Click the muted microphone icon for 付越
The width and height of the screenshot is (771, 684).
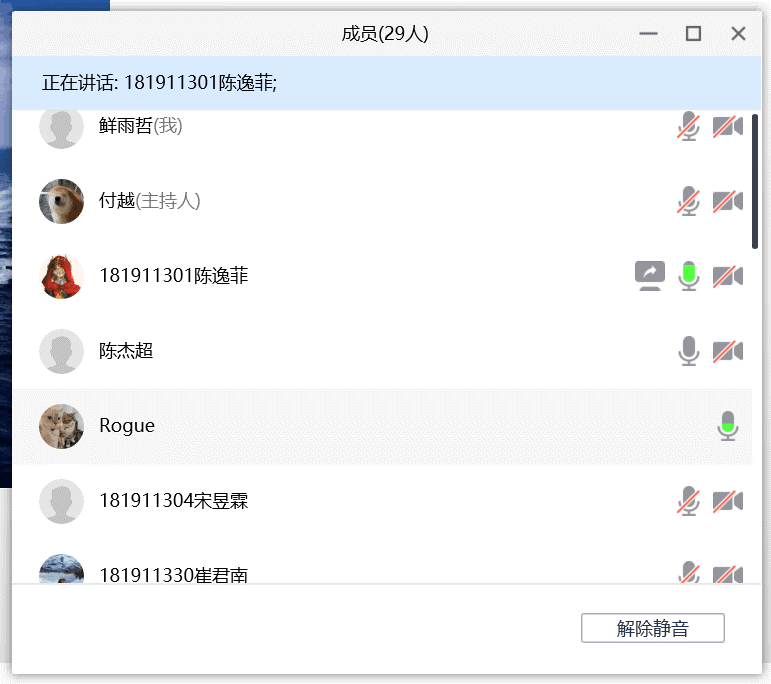coord(688,201)
